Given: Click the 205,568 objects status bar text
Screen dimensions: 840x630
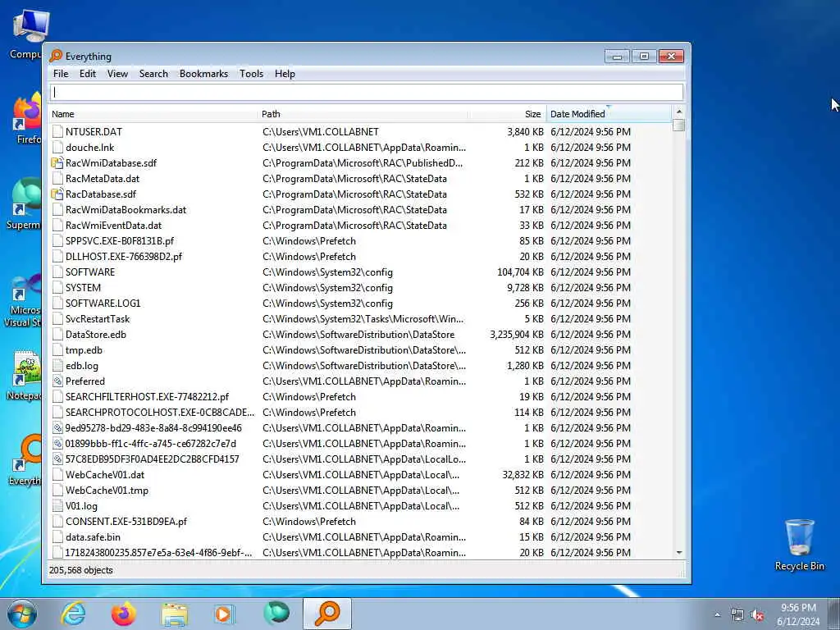Looking at the screenshot, I should pyautogui.click(x=81, y=571).
